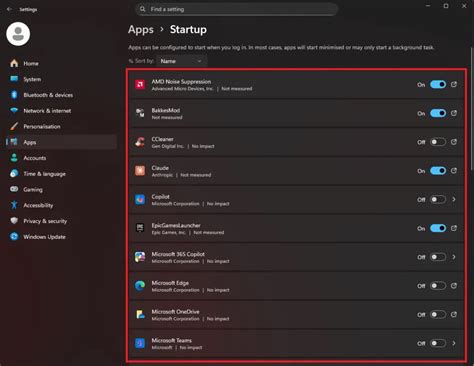Click the 'Gen Digital Inc.' publisher text
The width and height of the screenshot is (474, 366).
[x=168, y=146]
